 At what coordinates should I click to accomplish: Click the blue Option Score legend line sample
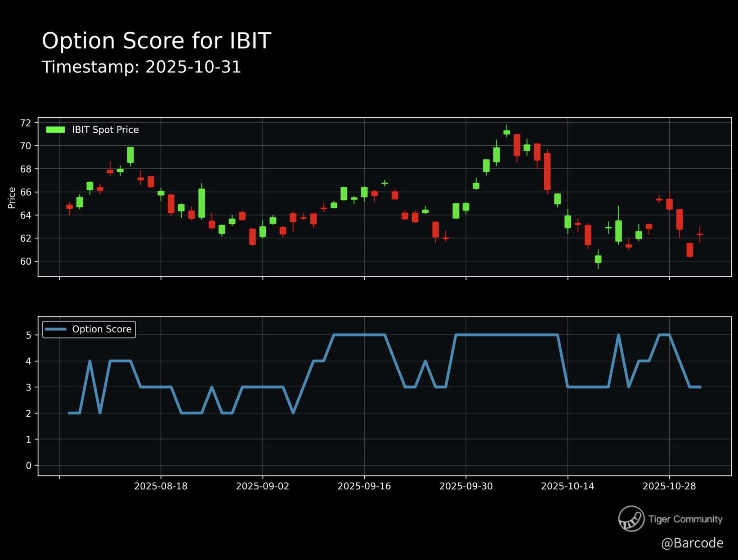tap(57, 329)
